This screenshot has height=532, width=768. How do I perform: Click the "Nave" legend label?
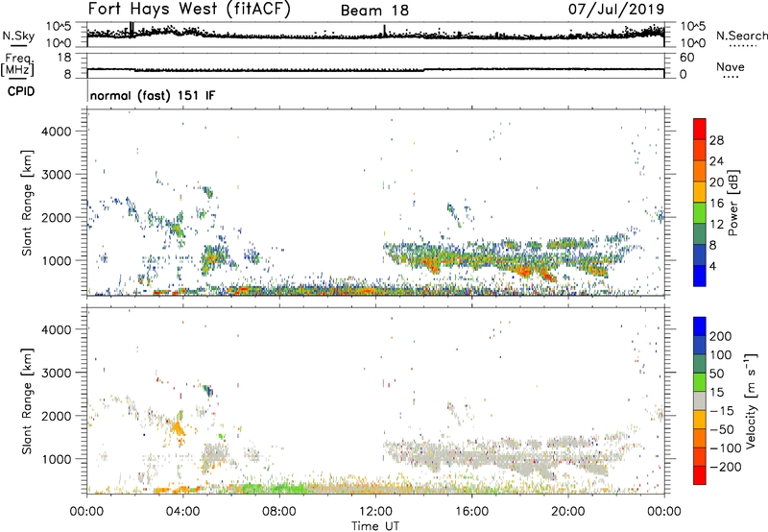click(730, 67)
